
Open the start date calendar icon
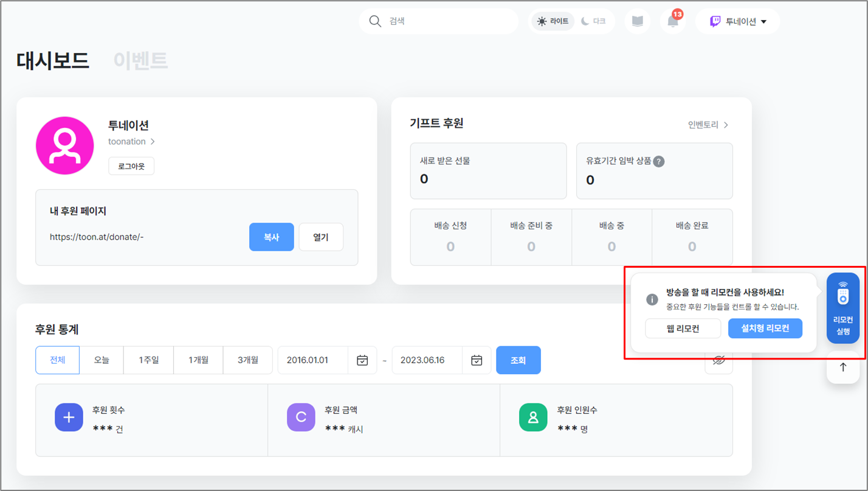pyautogui.click(x=362, y=360)
